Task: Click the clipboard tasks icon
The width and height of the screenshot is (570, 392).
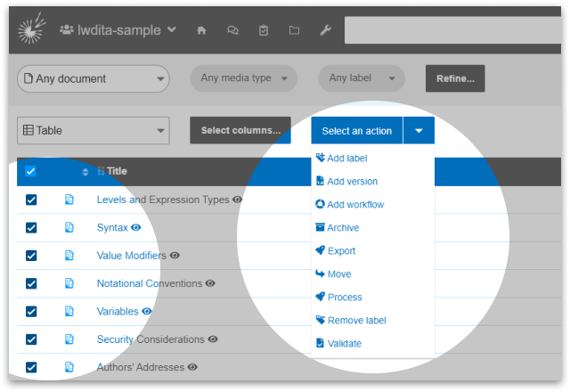Action: (263, 30)
